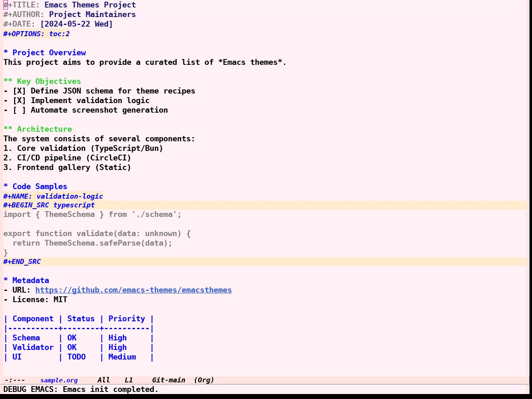
Task: Click the -:--- buffer status flags
Action: tap(15, 380)
